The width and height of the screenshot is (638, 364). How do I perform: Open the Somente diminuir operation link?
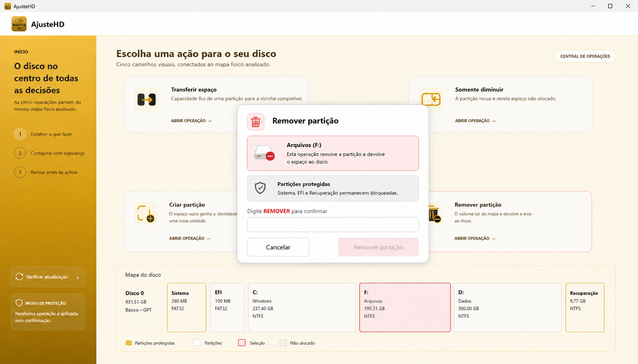[x=475, y=121]
